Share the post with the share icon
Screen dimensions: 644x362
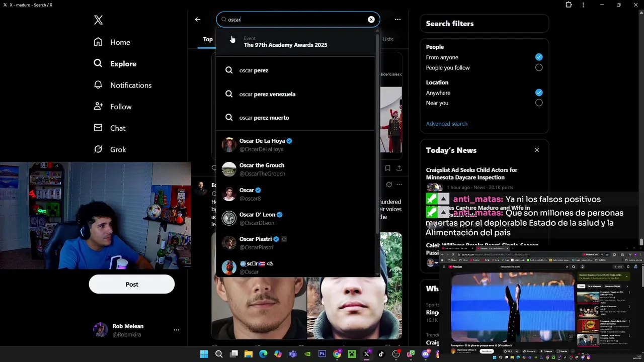pyautogui.click(x=399, y=168)
